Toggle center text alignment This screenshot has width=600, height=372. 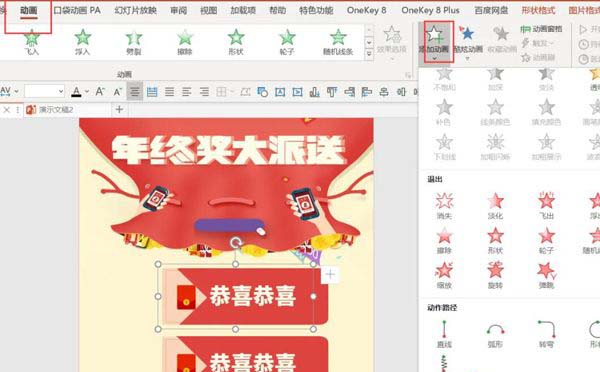click(135, 91)
